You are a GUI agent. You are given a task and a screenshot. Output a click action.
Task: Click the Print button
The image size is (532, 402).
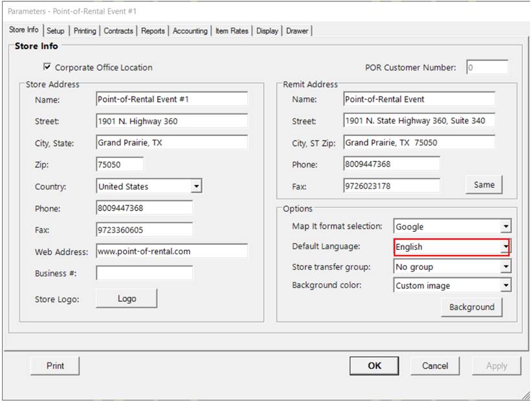55,366
